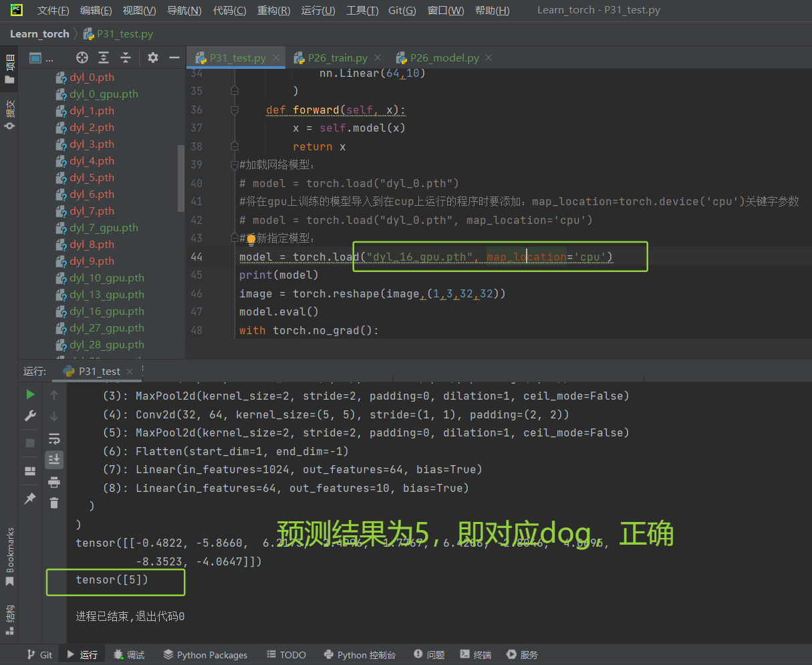Click the stop process square icon
This screenshot has width=812, height=665.
pos(30,443)
